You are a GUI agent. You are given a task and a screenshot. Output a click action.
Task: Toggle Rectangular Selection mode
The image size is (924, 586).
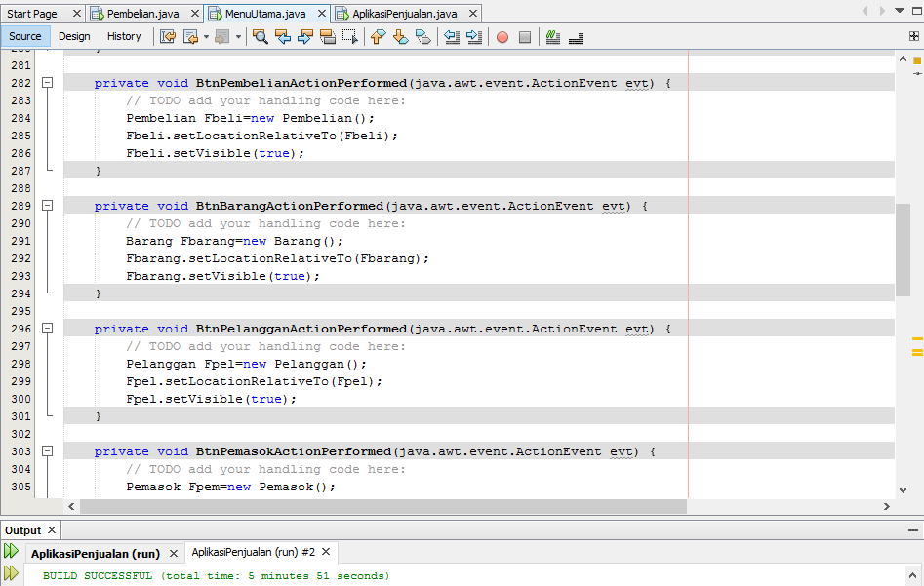coord(348,36)
